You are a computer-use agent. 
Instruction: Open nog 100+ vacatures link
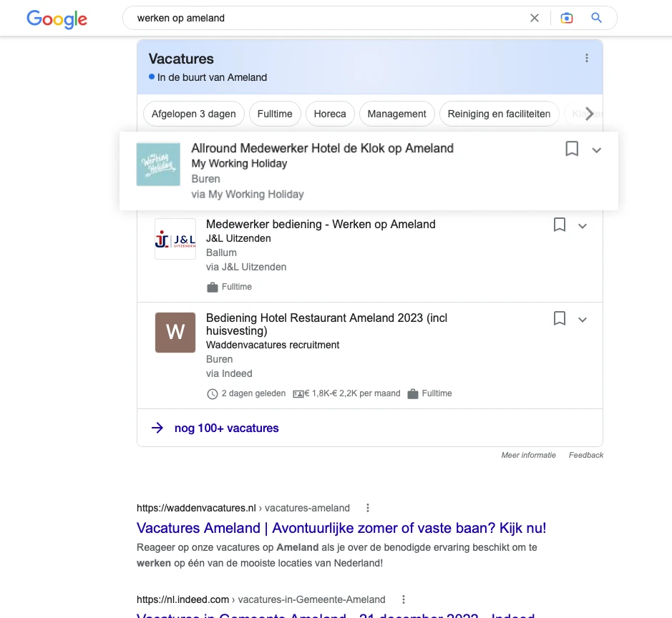click(x=226, y=428)
